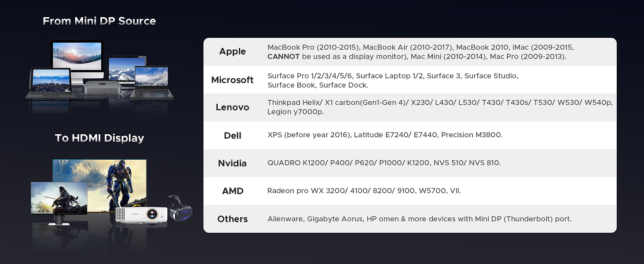Click the Lenovo row label
Screen dimensions: 644x264
click(x=232, y=107)
